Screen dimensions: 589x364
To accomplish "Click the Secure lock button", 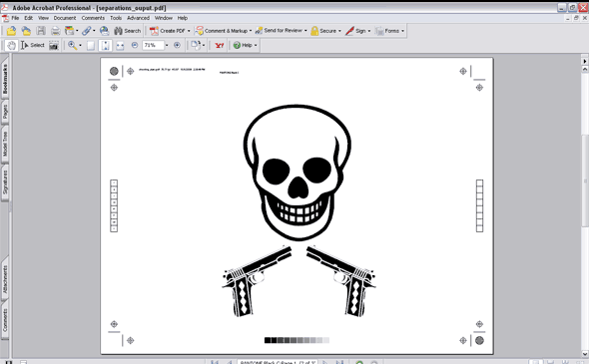I will pyautogui.click(x=325, y=31).
